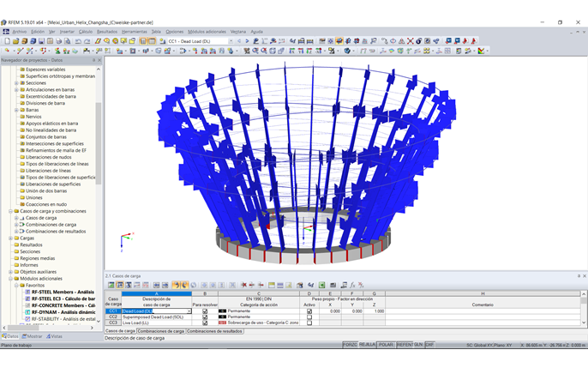
Task: Collapse the Módulos adicionales node
Action: tap(10, 279)
